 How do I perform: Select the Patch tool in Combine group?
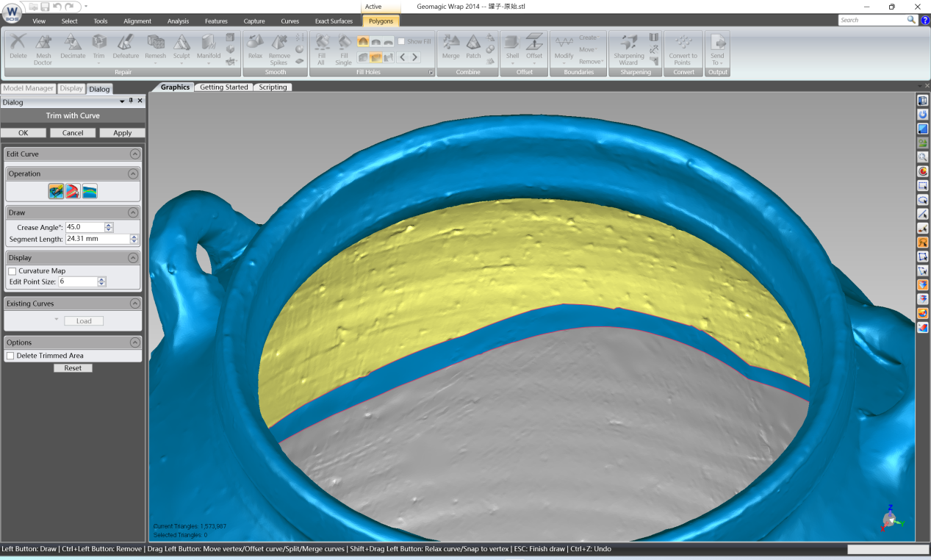473,50
